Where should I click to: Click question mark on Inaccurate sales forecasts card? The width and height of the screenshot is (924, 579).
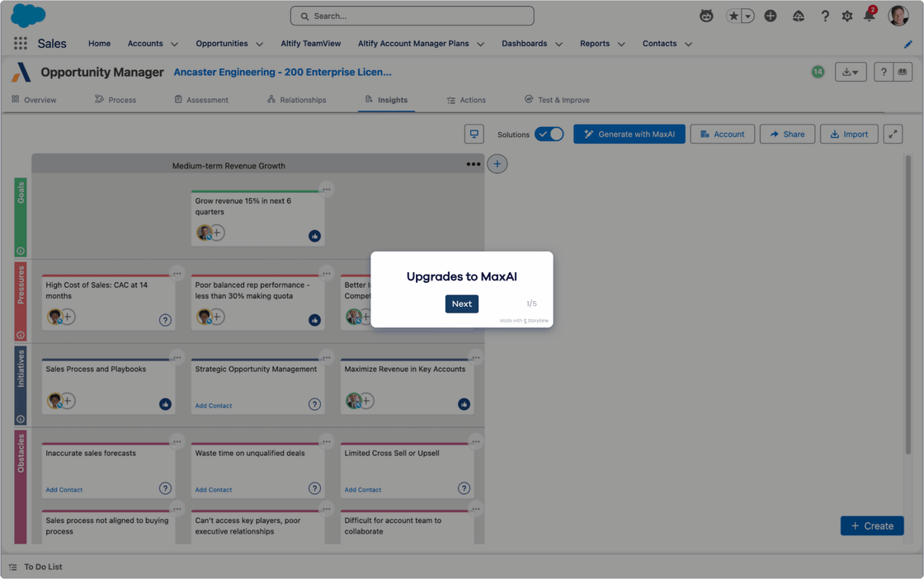pyautogui.click(x=165, y=488)
